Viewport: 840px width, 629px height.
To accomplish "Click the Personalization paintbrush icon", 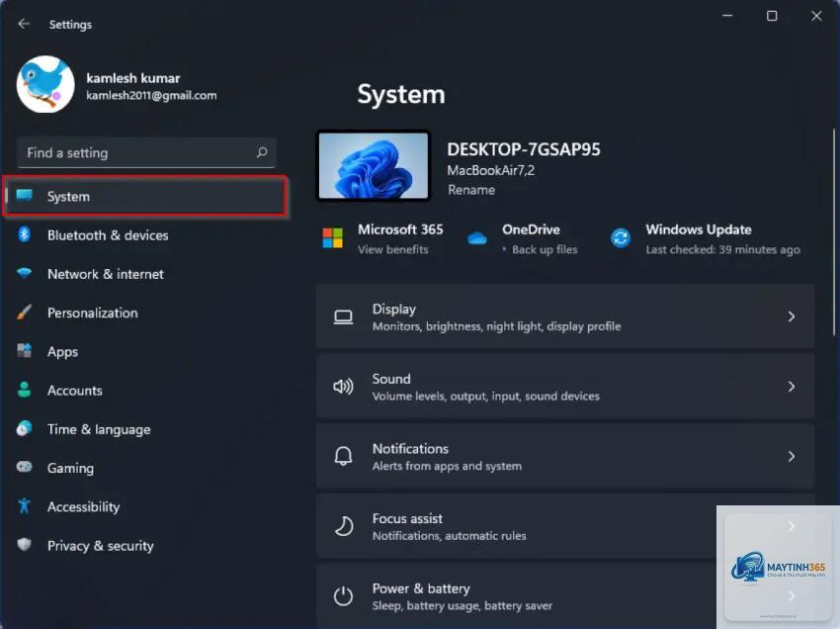I will 24,312.
